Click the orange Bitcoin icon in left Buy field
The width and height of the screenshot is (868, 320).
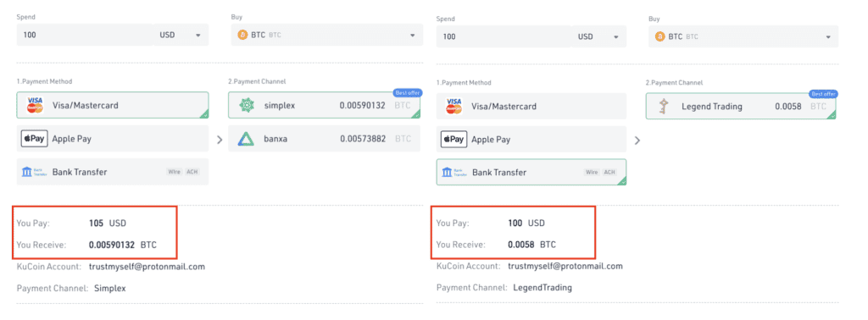242,35
